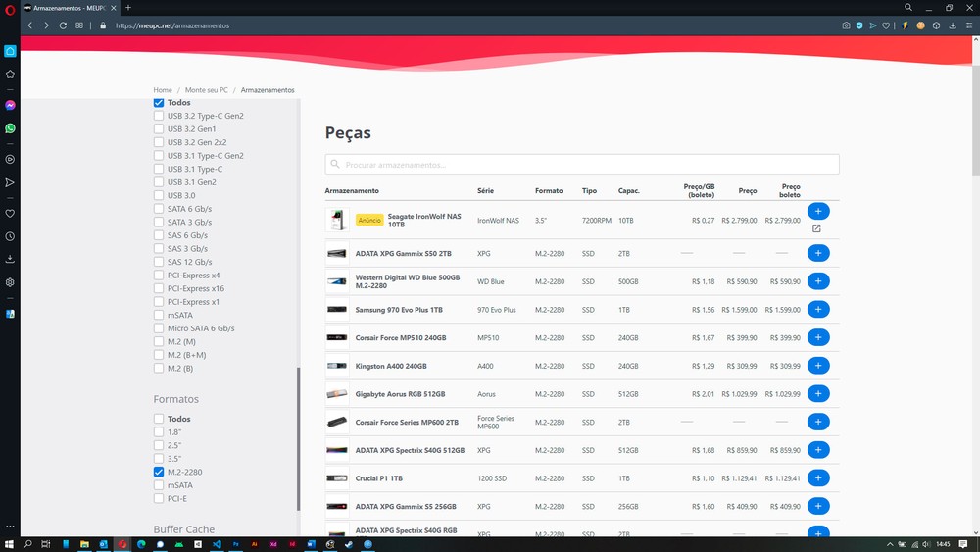
Task: Open Player icon in Opera sidebar
Action: coord(10,160)
